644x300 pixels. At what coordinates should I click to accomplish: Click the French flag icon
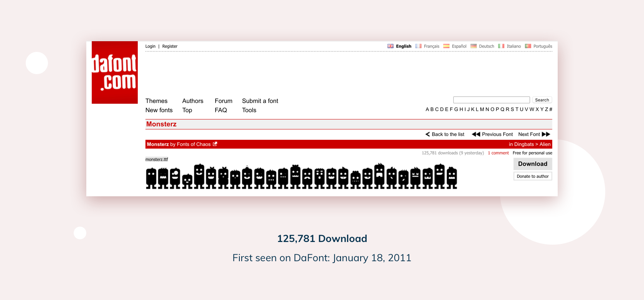418,46
